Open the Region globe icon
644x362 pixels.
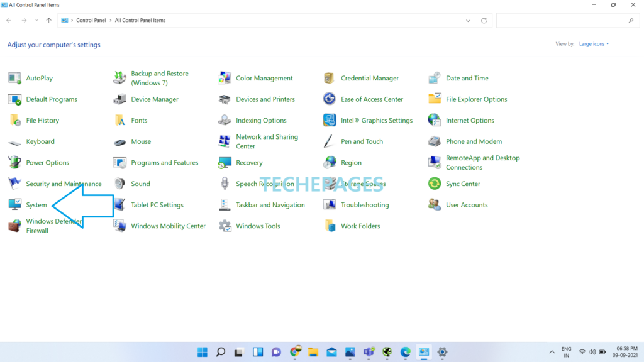(x=330, y=163)
